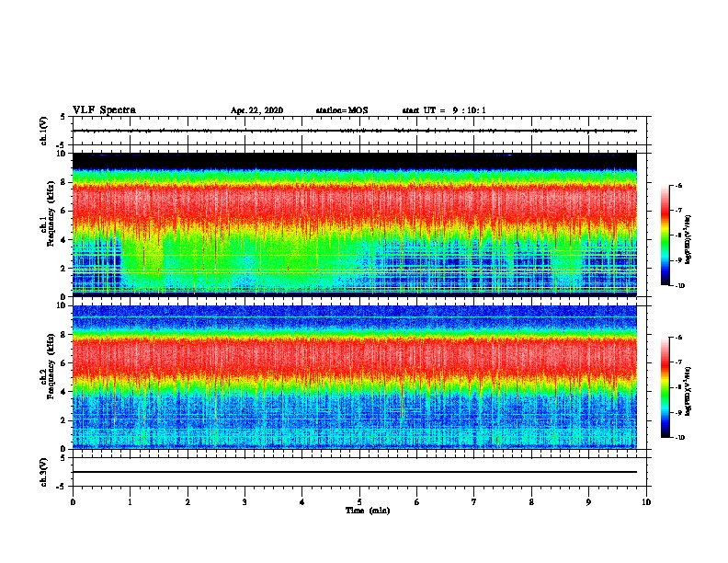Click the "8" frequency tick on ch.1 panel
The width and height of the screenshot is (728, 563).
coord(64,182)
